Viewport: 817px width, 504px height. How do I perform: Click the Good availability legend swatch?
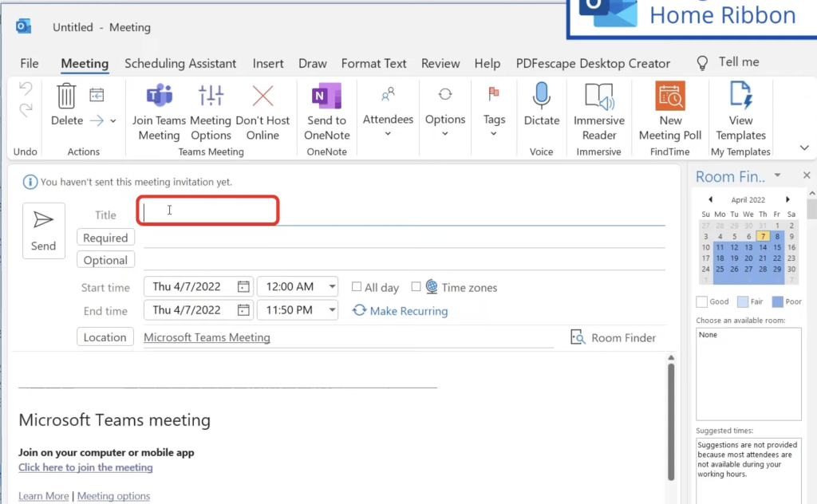(x=701, y=301)
